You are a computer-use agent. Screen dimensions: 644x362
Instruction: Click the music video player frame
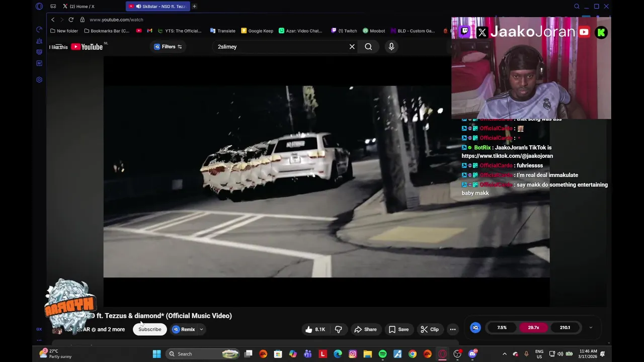point(327,182)
